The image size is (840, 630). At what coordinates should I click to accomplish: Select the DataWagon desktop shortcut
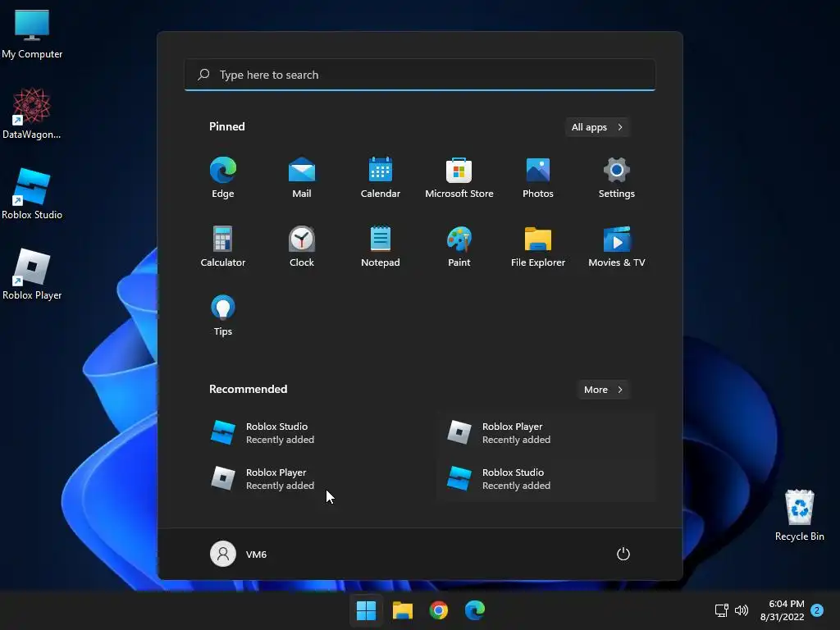[x=32, y=113]
